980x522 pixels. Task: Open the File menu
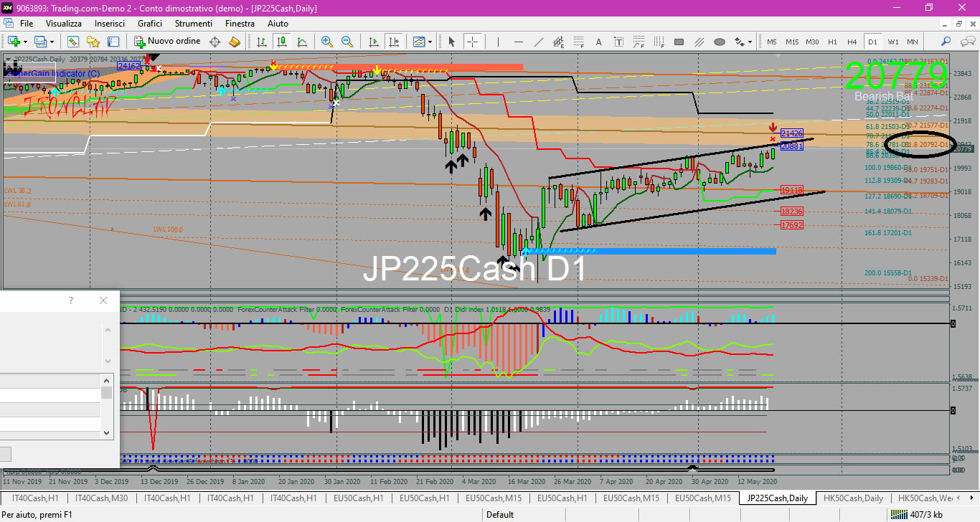click(27, 24)
